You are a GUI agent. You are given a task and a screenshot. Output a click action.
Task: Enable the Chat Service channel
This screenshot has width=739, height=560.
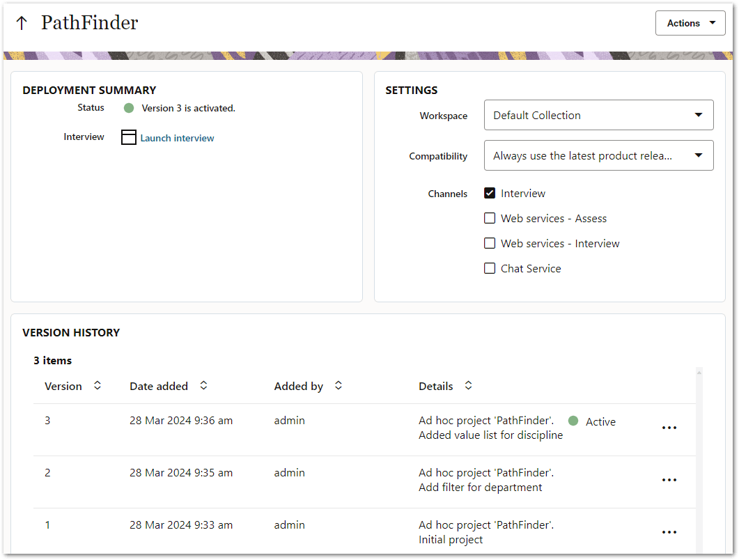tap(490, 268)
